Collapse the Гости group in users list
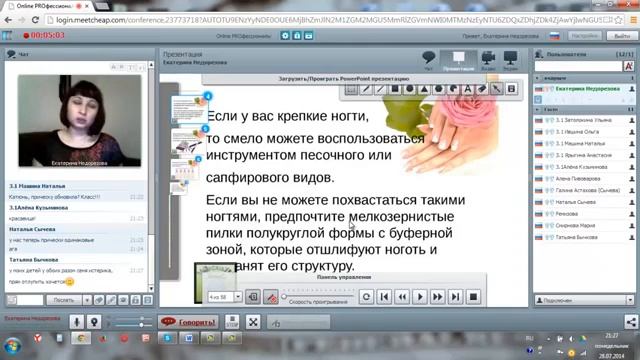 pyautogui.click(x=537, y=109)
